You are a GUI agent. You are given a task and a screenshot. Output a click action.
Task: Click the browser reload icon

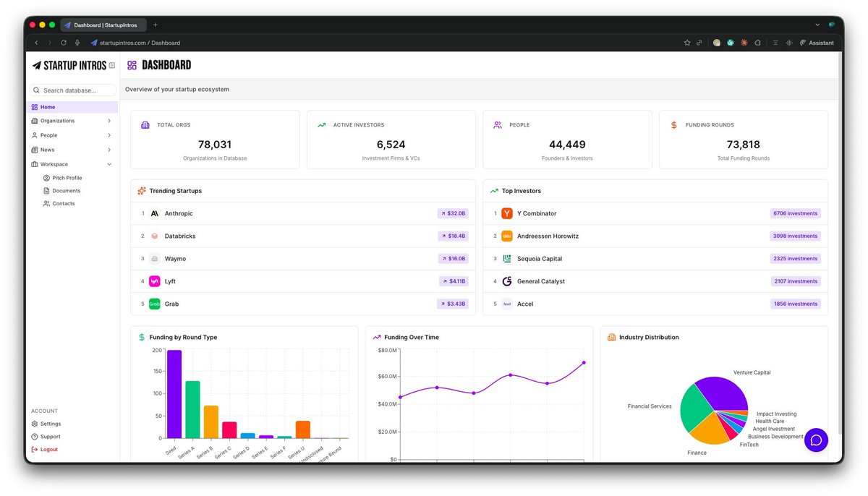pos(64,43)
